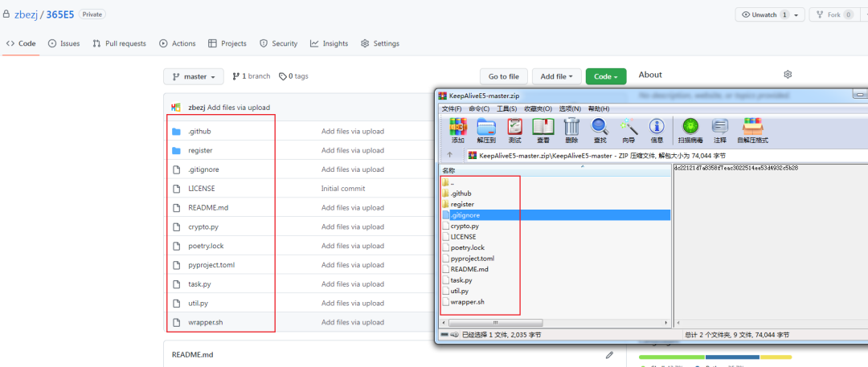Viewport: 868px width, 367px height.
Task: Open the README.md file link in GitHub
Action: pyautogui.click(x=208, y=207)
